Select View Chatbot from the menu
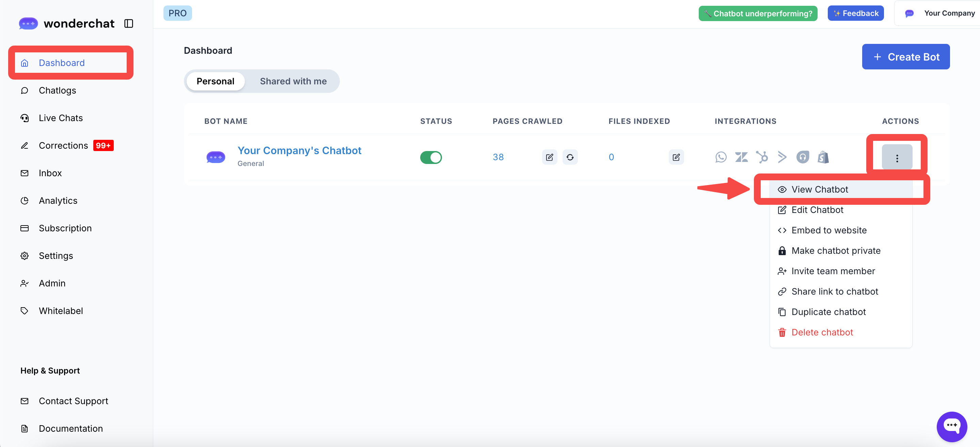980x447 pixels. [x=820, y=189]
